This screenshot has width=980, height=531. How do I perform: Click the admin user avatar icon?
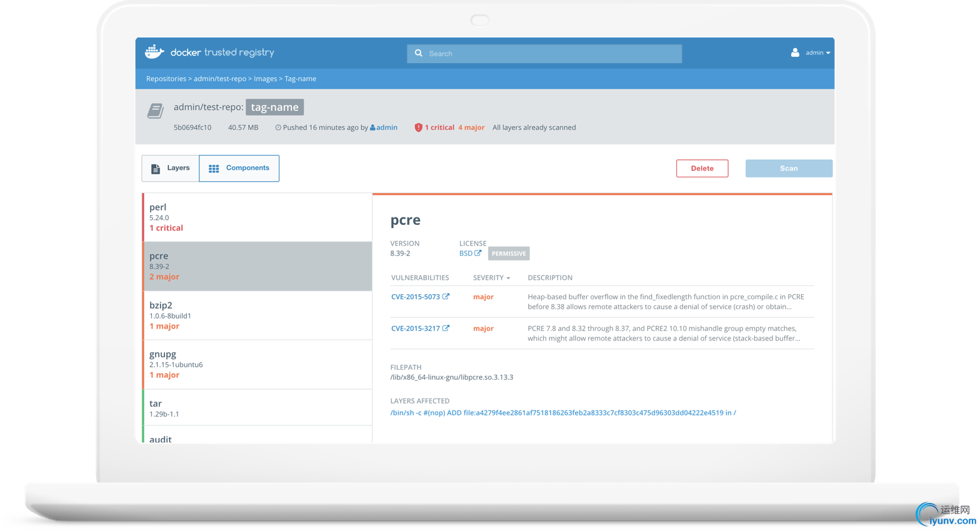[x=795, y=52]
